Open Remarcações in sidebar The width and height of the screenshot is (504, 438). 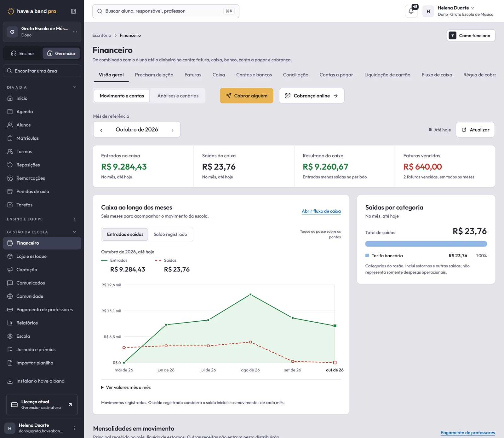42,178
